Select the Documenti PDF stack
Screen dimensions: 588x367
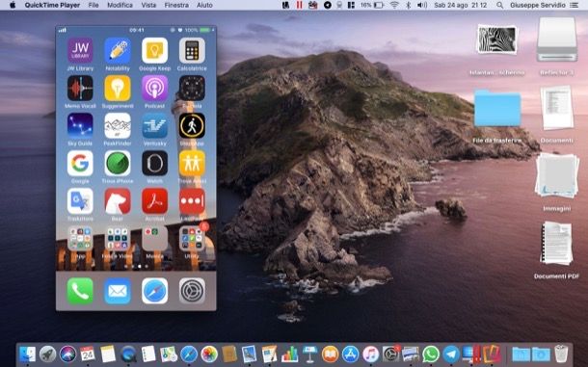(x=557, y=244)
